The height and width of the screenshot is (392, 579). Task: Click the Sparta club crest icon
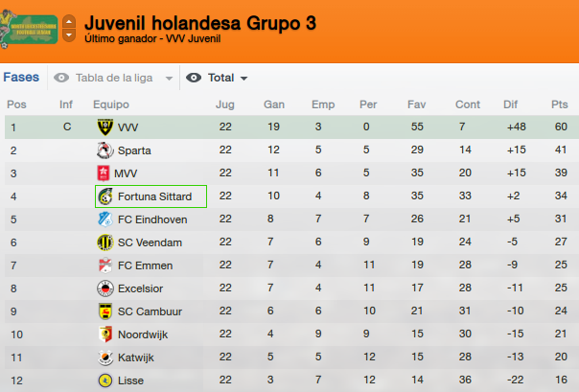pyautogui.click(x=104, y=150)
